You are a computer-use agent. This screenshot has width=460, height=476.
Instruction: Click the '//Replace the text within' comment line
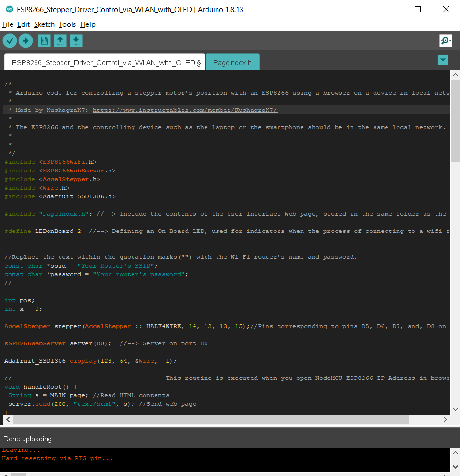[181, 257]
